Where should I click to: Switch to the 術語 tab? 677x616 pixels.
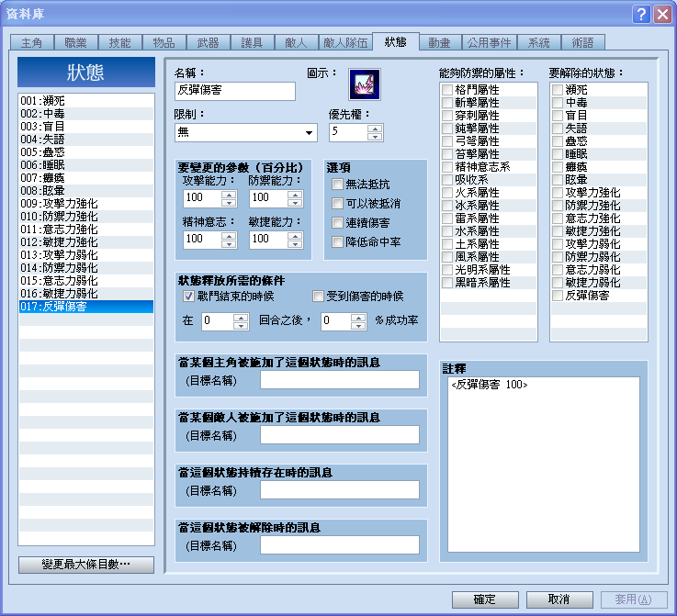click(x=582, y=43)
